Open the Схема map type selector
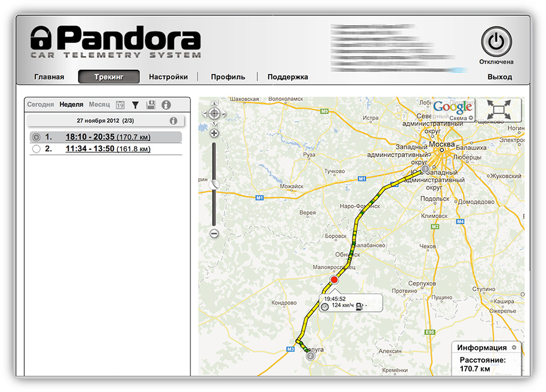Image resolution: width=546 pixels, height=392 pixels. click(x=461, y=118)
